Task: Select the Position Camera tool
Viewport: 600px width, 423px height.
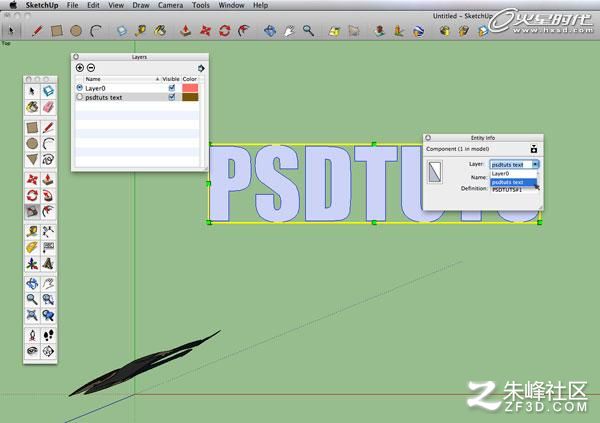Action: [x=32, y=335]
